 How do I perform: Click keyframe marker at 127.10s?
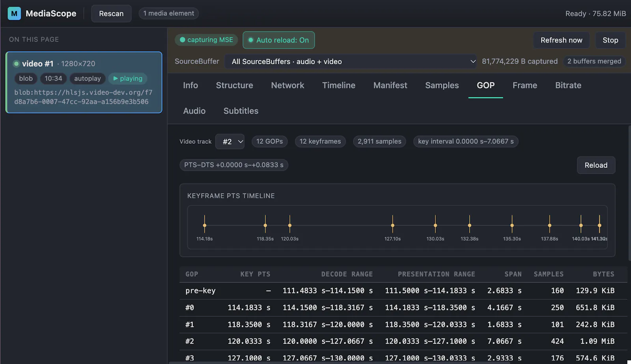393,225
